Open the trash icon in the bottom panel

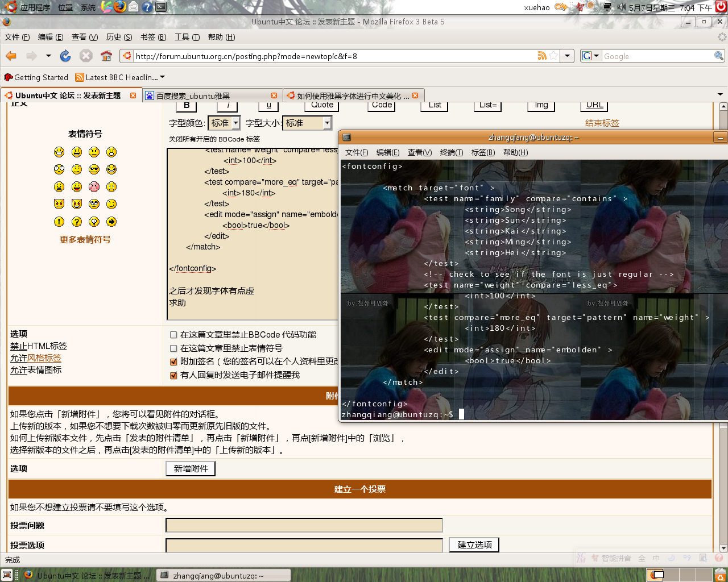(x=719, y=575)
